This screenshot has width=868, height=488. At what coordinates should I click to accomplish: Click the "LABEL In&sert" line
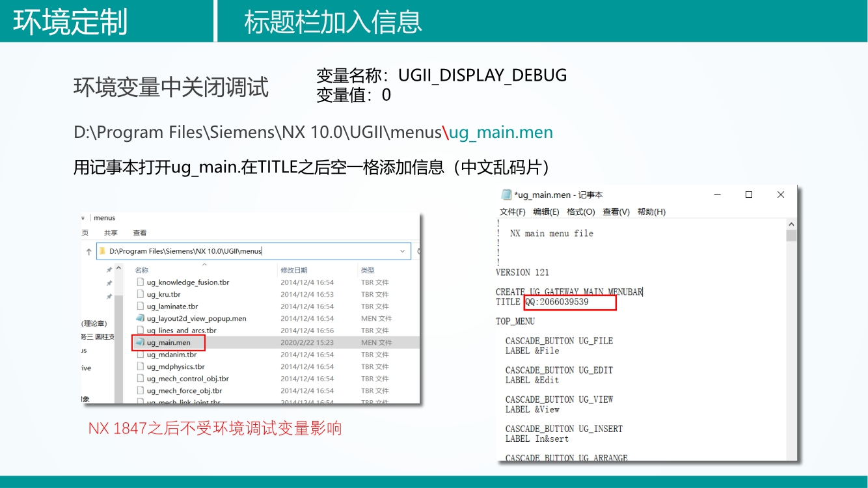[x=537, y=439]
